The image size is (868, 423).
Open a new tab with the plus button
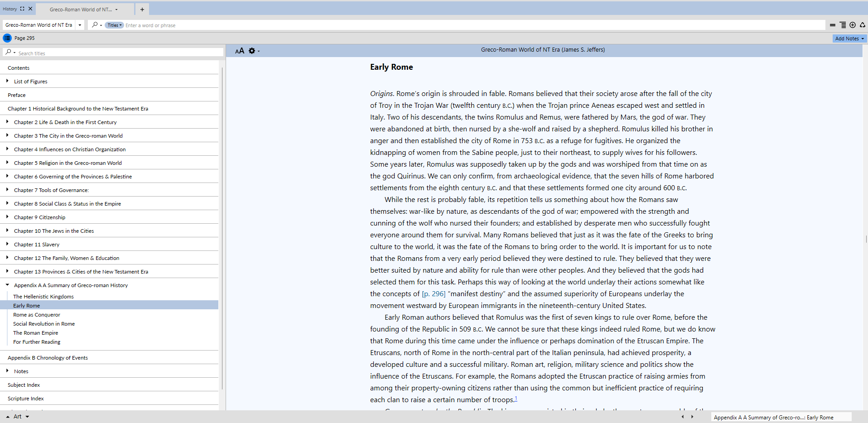pos(142,10)
